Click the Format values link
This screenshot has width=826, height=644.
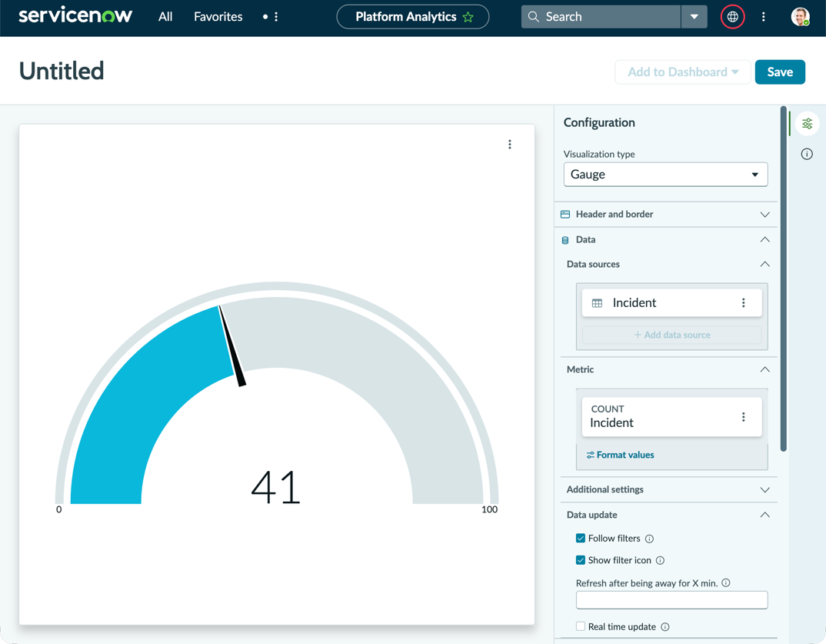click(620, 455)
